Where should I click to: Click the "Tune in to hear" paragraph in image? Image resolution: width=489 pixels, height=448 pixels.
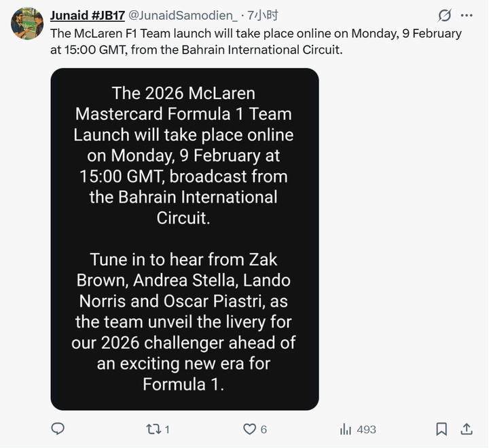pos(183,322)
